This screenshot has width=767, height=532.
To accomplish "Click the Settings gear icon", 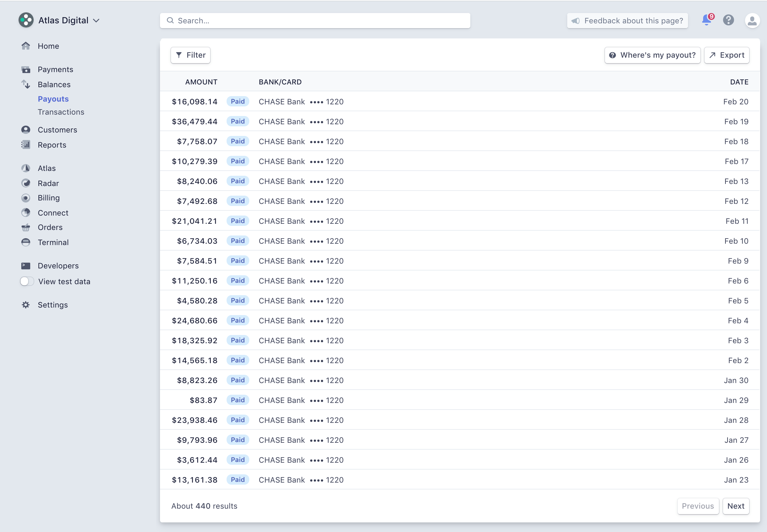I will tap(26, 305).
